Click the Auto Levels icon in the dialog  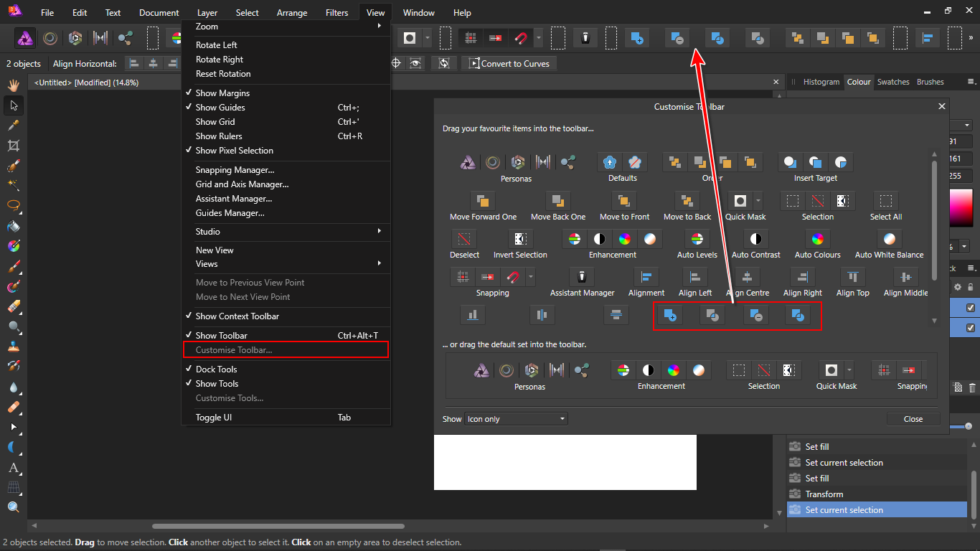pyautogui.click(x=697, y=239)
